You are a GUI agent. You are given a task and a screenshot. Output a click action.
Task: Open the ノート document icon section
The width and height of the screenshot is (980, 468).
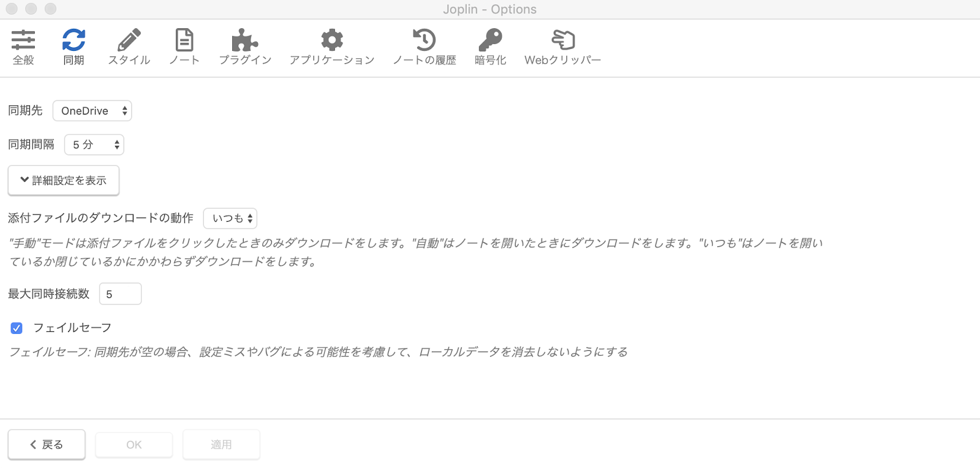(184, 47)
